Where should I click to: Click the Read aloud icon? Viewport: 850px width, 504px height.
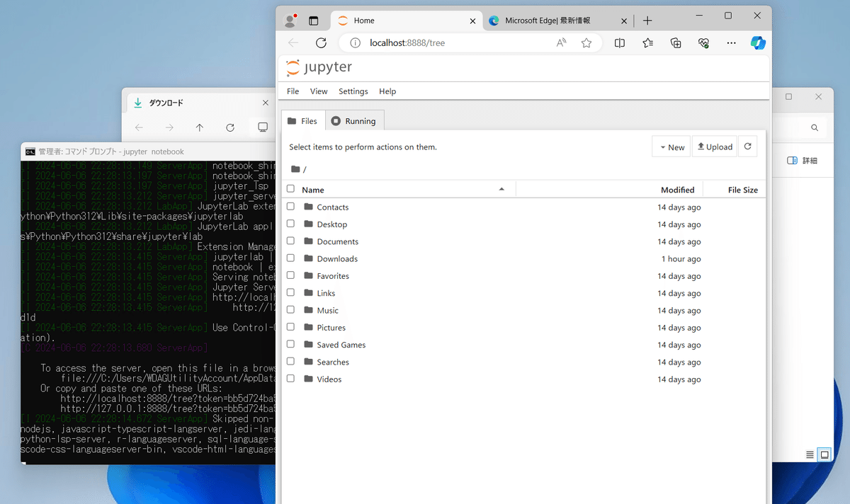point(562,42)
